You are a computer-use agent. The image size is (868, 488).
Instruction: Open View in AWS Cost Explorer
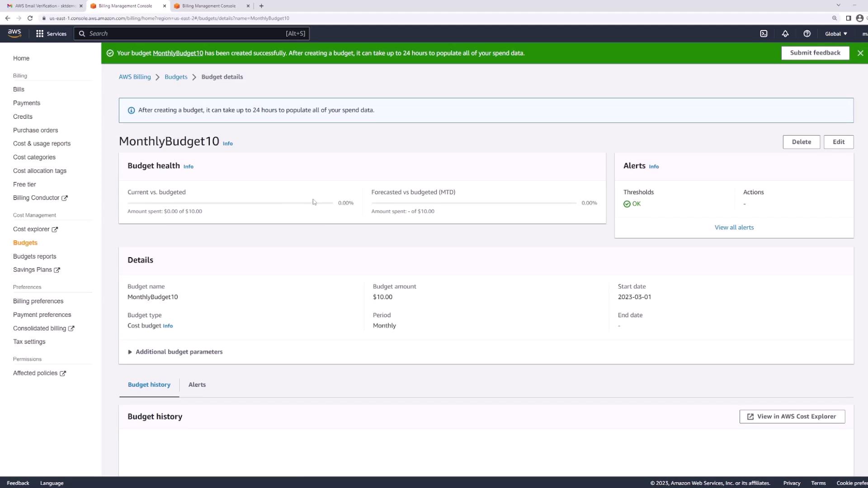click(x=792, y=417)
